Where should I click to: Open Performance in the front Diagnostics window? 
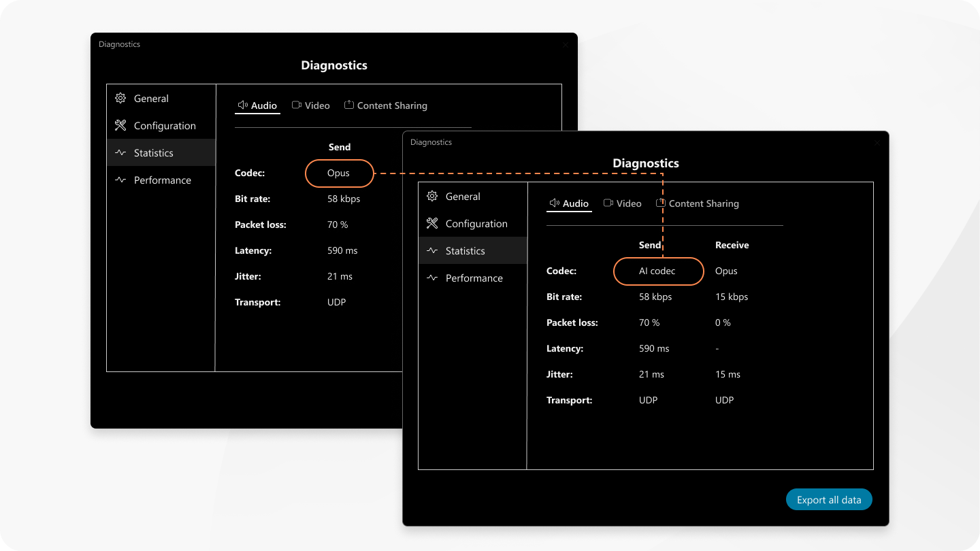(x=472, y=278)
